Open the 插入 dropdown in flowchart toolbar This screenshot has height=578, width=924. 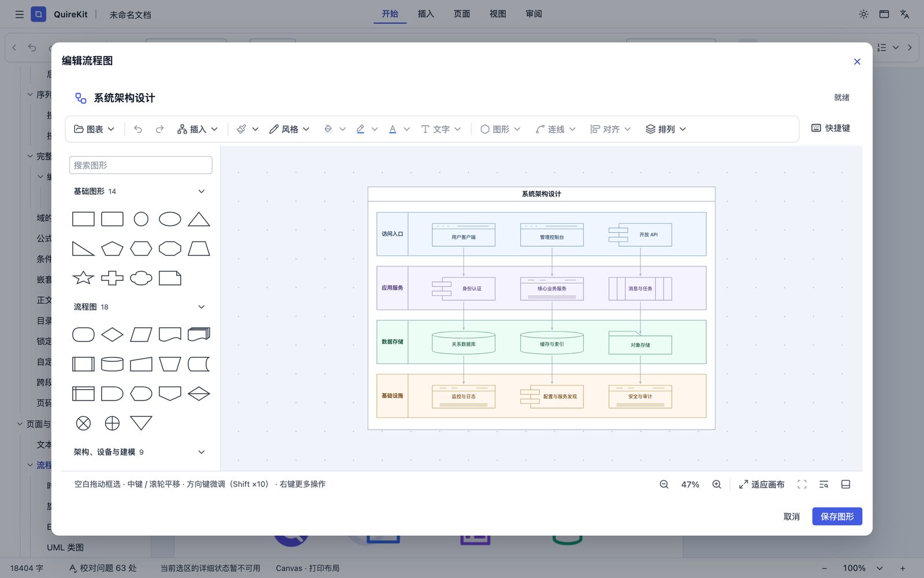coord(198,129)
